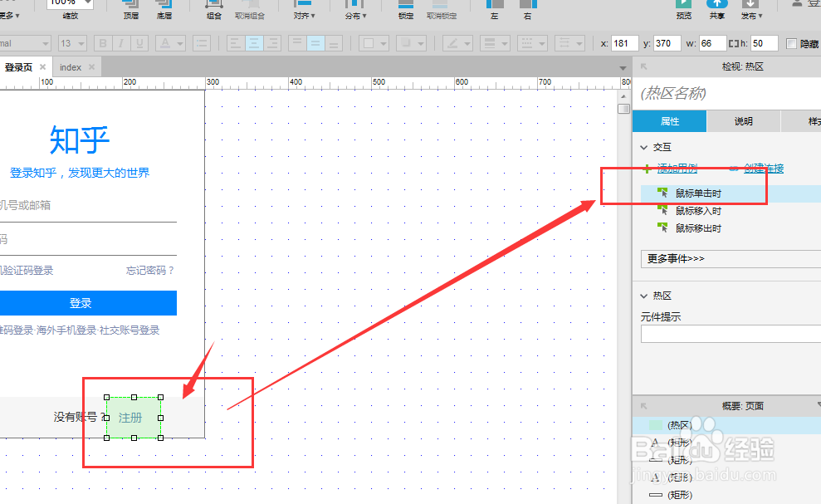This screenshot has height=504, width=821.
Task: Select the 鼠标移入时 event
Action: point(698,211)
